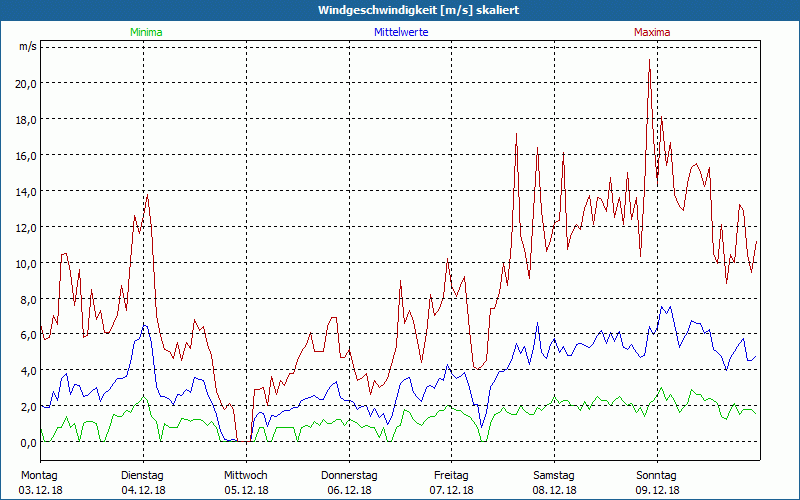Click the 'Mittwoch' day label
Image resolution: width=800 pixels, height=500 pixels.
pos(245,476)
